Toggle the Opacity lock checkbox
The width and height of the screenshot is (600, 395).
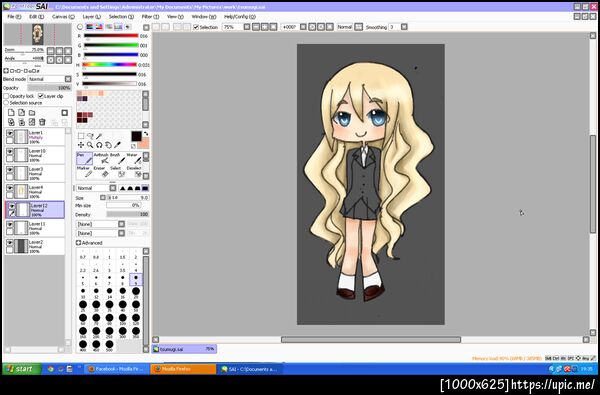click(x=6, y=96)
